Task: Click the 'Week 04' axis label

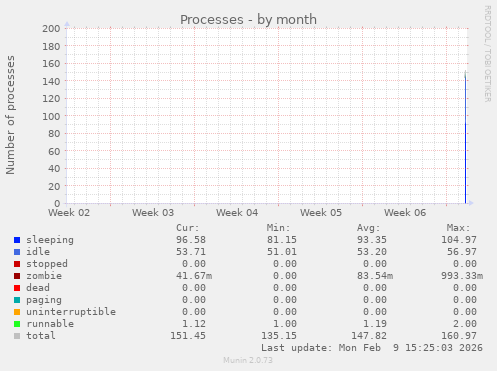Action: pyautogui.click(x=237, y=213)
